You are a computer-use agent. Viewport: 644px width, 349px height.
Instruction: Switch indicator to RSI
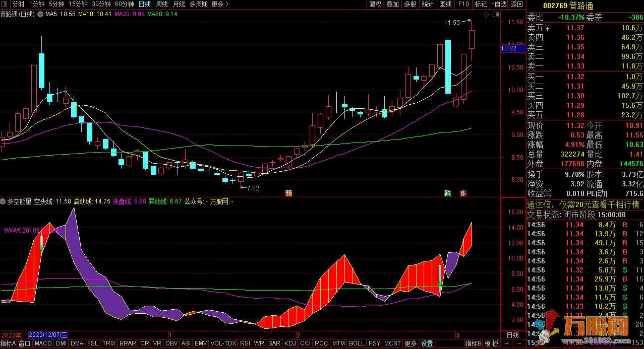[x=245, y=343]
